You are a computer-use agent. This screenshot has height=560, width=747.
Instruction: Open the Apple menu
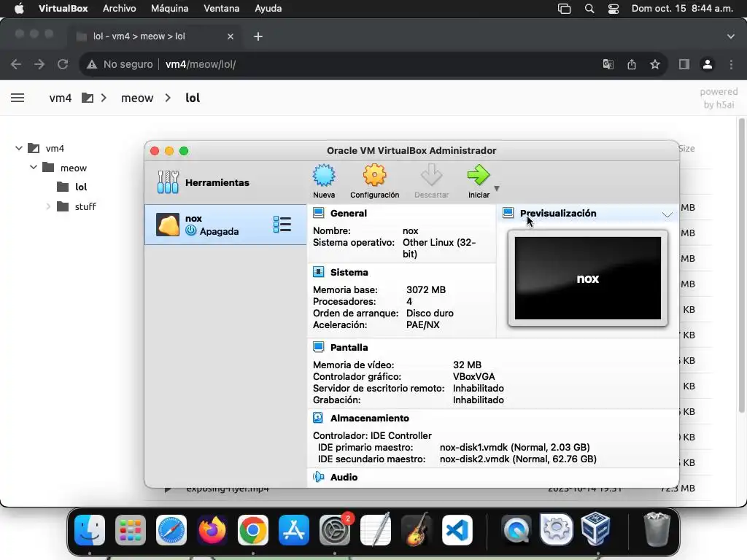[x=19, y=8]
